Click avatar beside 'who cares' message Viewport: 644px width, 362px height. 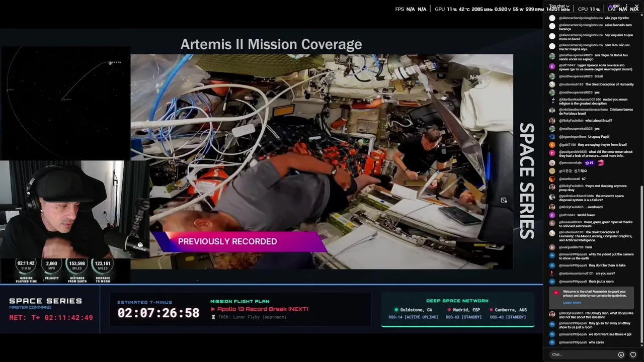coord(552,342)
